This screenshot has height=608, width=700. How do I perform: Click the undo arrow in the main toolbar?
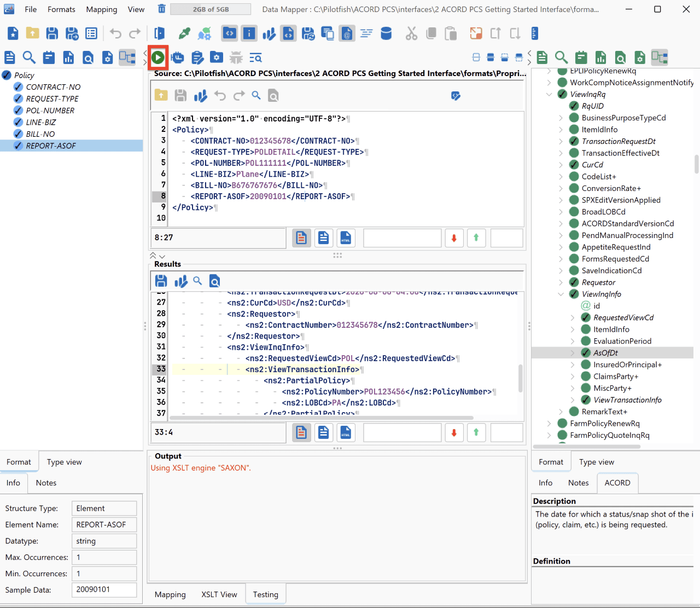point(115,33)
